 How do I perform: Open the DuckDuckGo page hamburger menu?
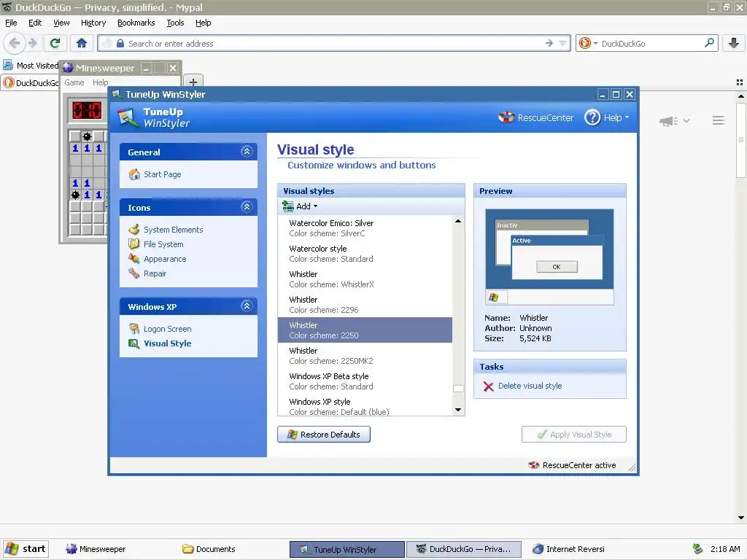tap(718, 120)
